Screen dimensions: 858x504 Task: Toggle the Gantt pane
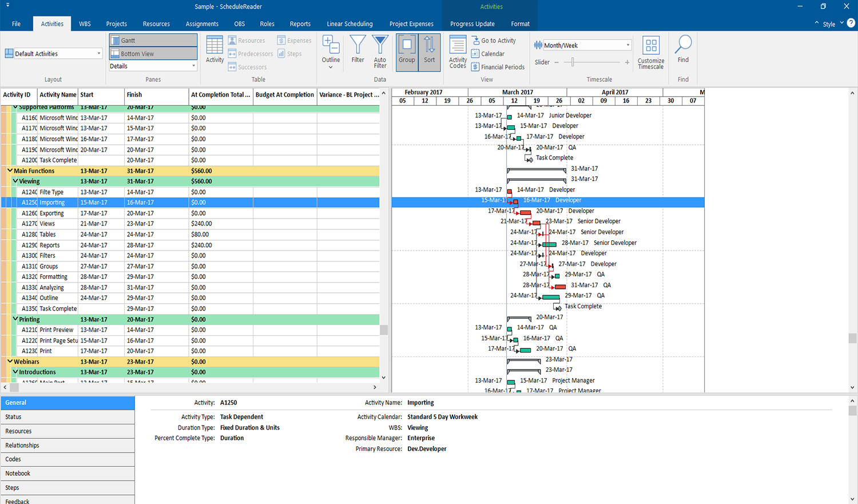[x=153, y=39]
